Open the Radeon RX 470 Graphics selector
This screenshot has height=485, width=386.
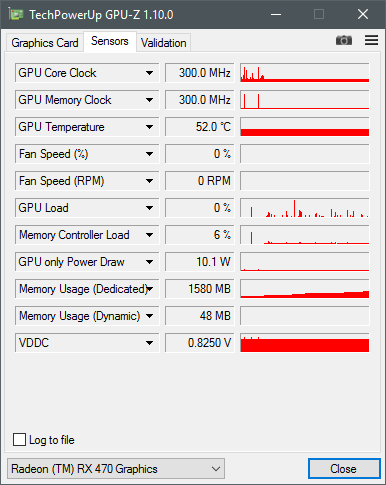[116, 469]
